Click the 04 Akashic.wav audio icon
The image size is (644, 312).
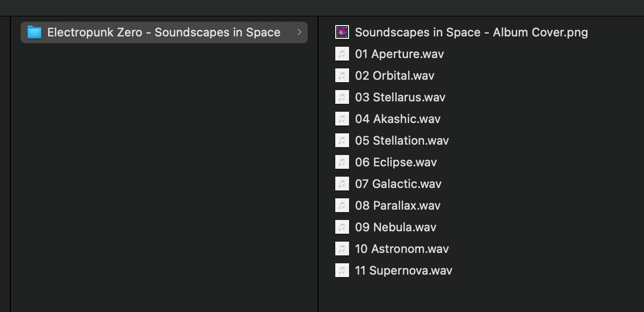pyautogui.click(x=342, y=119)
